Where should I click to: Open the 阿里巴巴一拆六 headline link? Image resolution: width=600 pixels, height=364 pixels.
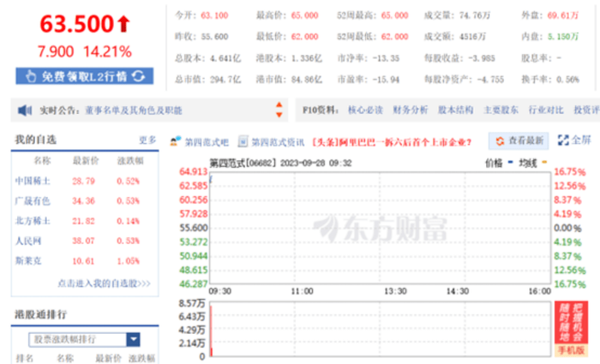point(392,142)
